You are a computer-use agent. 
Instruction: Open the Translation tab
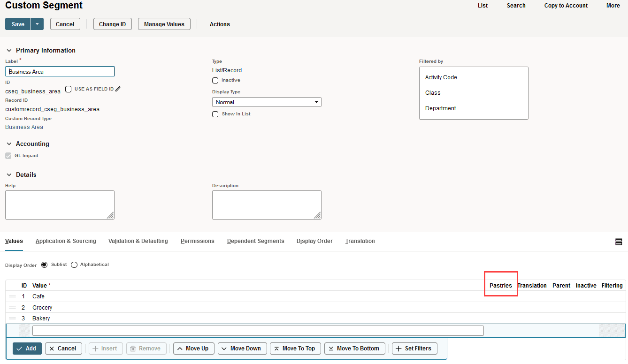(360, 241)
